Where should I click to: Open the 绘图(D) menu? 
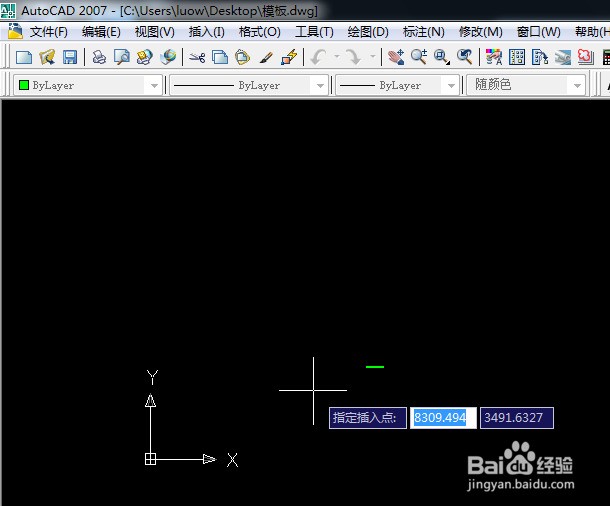point(367,32)
